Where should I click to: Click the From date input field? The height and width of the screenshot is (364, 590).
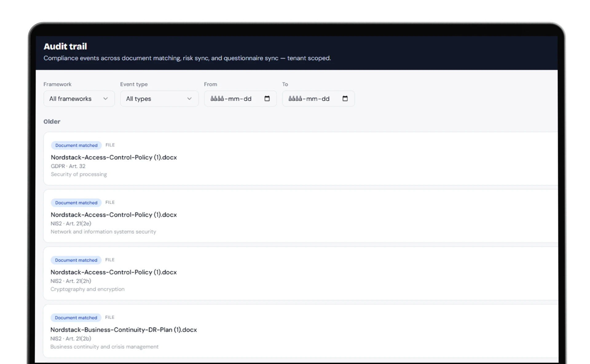[x=240, y=99]
